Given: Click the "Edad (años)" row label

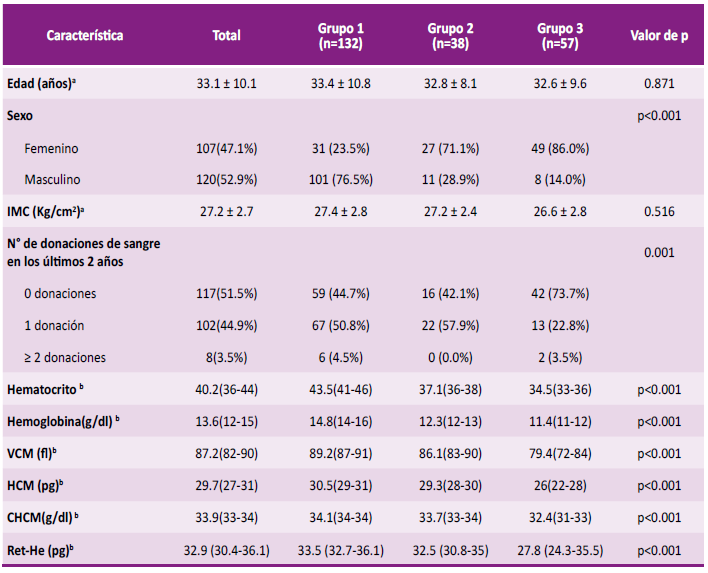Looking at the screenshot, I should coord(41,83).
